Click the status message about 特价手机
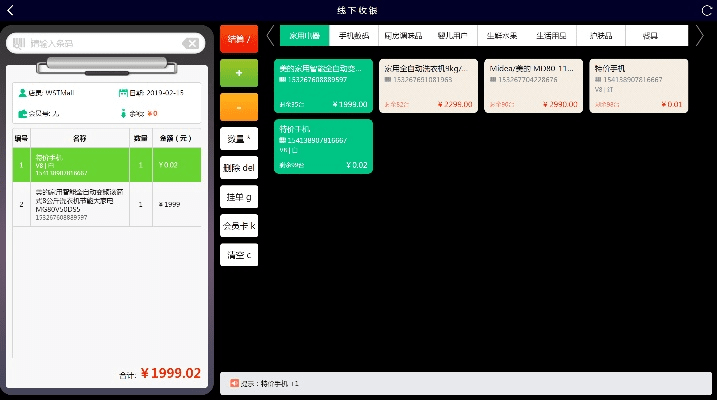The height and width of the screenshot is (400, 717). (270, 384)
